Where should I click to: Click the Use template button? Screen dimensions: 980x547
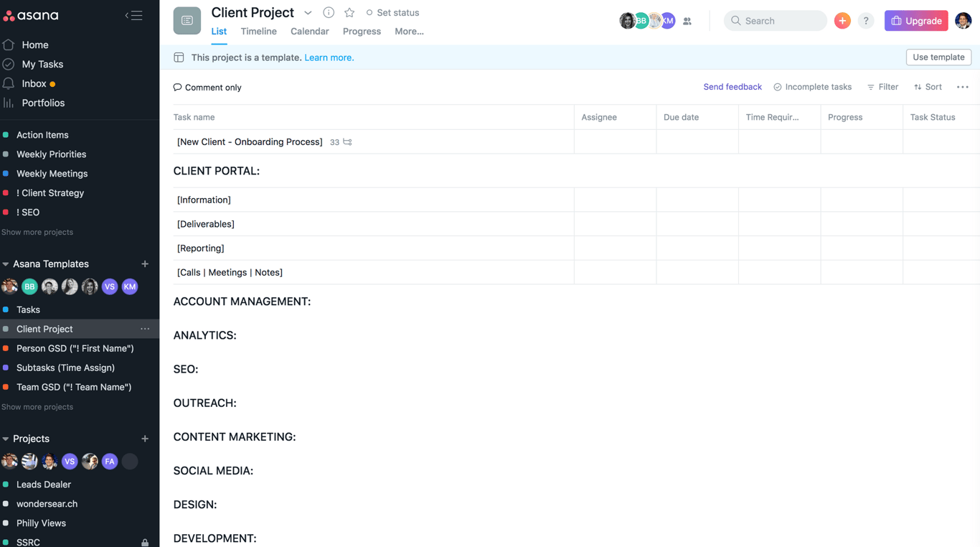938,57
